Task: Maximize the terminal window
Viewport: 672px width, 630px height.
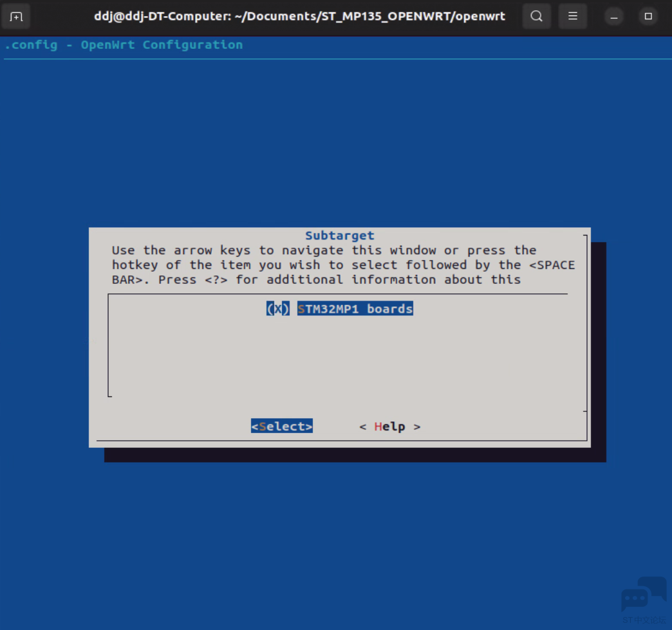Action: tap(648, 16)
